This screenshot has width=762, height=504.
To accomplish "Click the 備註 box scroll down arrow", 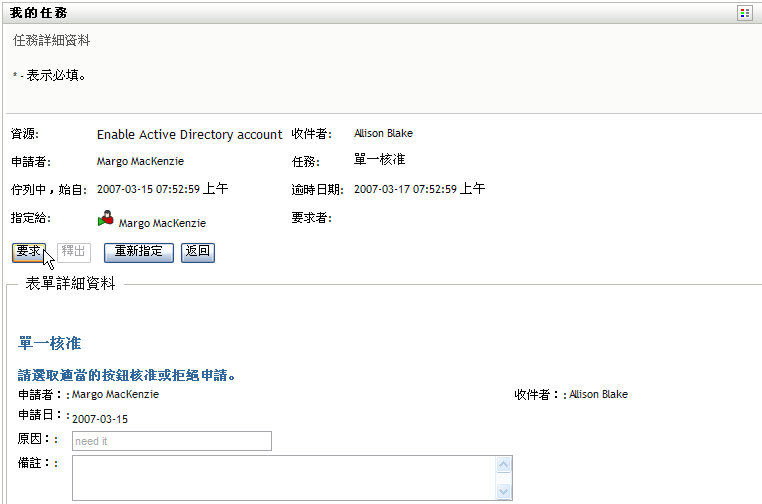I will [x=504, y=491].
